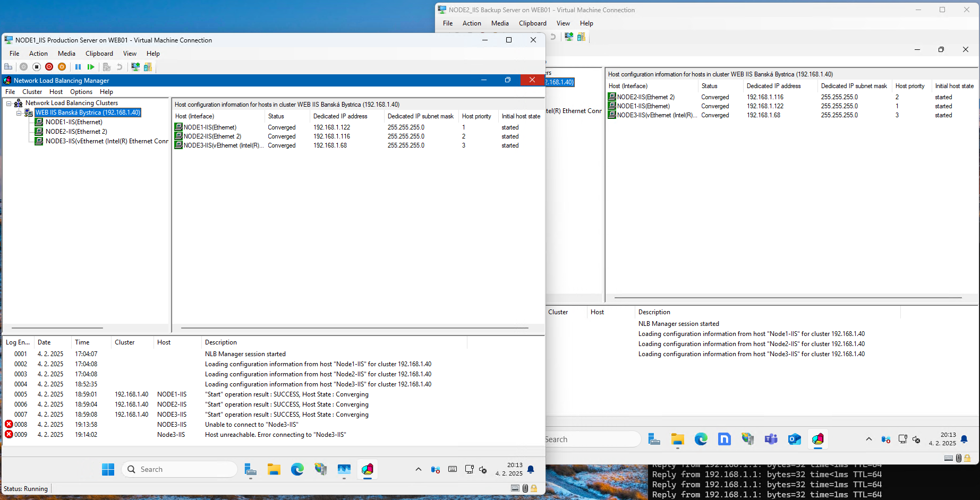Image resolution: width=980 pixels, height=500 pixels.
Task: Sort by Host priority column in NODE1 window
Action: pyautogui.click(x=479, y=116)
